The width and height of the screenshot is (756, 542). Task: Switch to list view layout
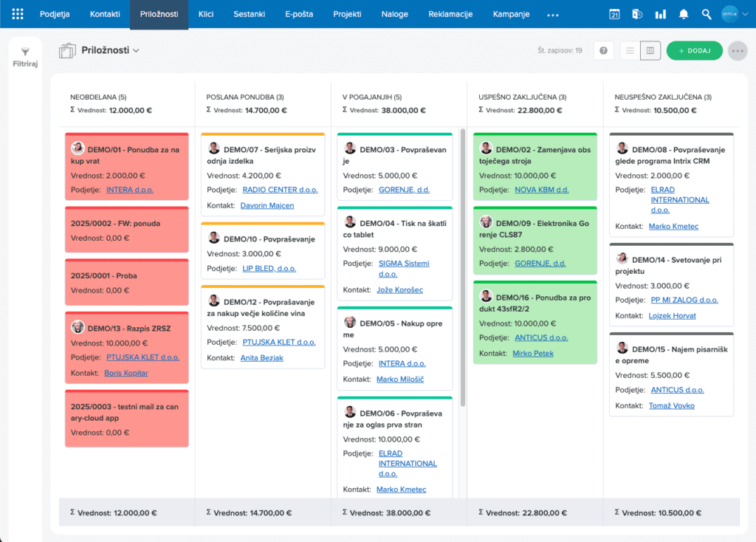click(x=629, y=50)
